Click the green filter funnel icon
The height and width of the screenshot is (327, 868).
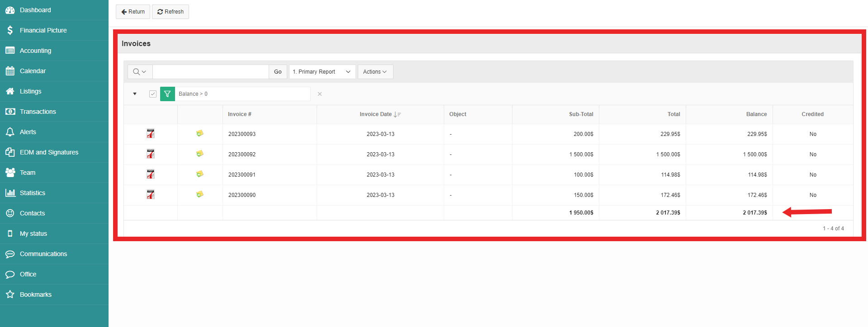[x=167, y=94]
